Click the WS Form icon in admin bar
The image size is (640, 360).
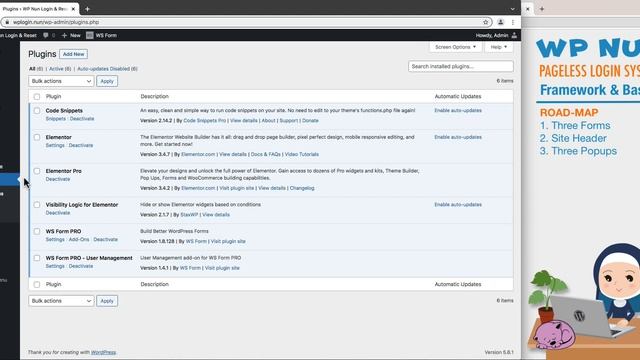90,36
